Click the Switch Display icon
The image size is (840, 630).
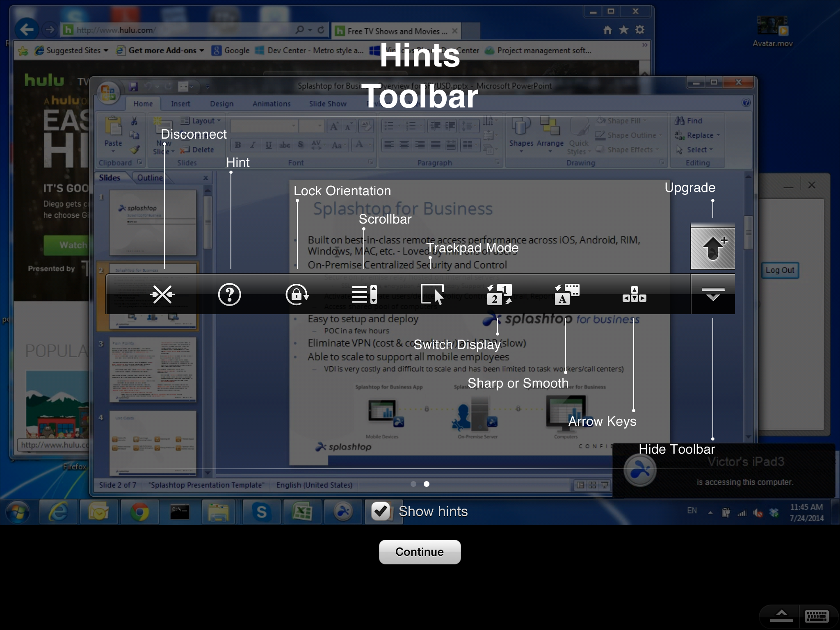499,294
